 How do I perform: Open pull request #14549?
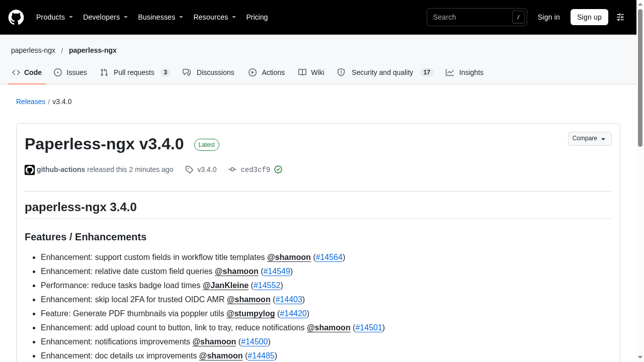pyautogui.click(x=277, y=271)
